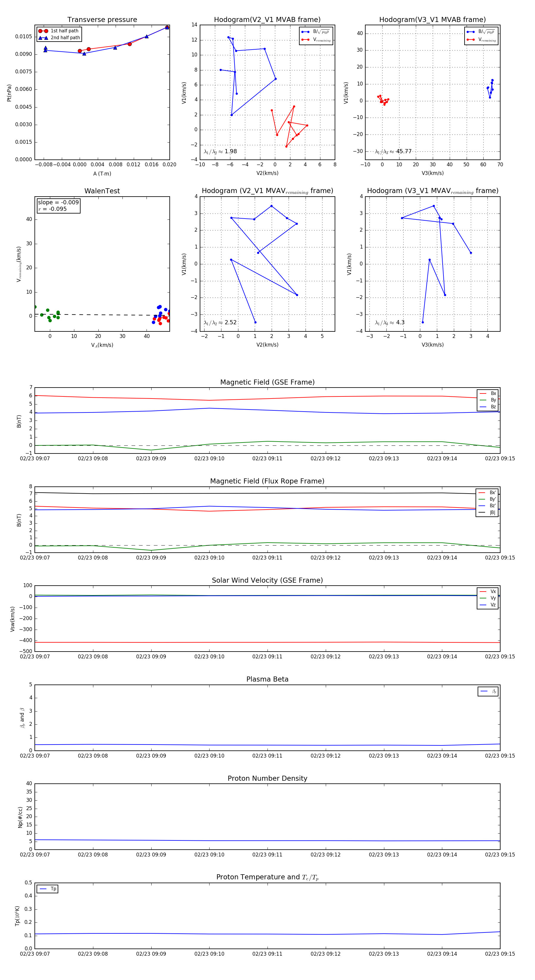535x980 pixels.
Task: Click the λ1/λ2 ≈ 2.52 label
Action: pos(221,323)
